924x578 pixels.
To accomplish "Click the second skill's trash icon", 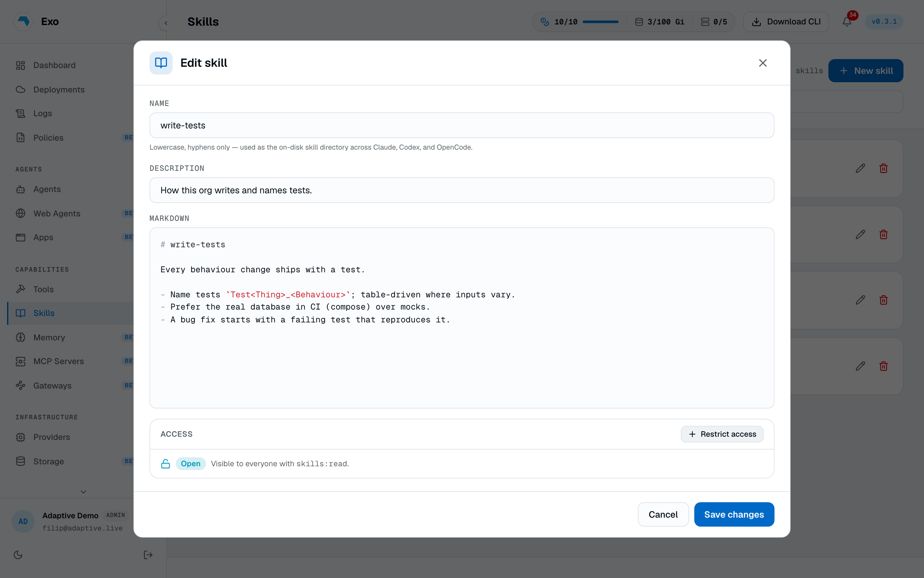I will [x=883, y=234].
